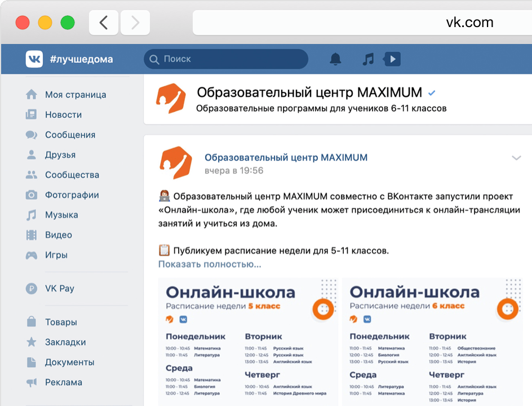
Task: Open Реклама in sidebar
Action: pyautogui.click(x=64, y=382)
